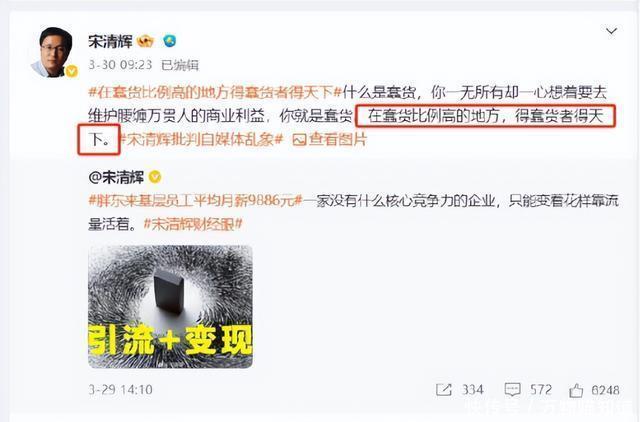Open the post options chevron menu
Image resolution: width=640 pixels, height=422 pixels.
(611, 31)
